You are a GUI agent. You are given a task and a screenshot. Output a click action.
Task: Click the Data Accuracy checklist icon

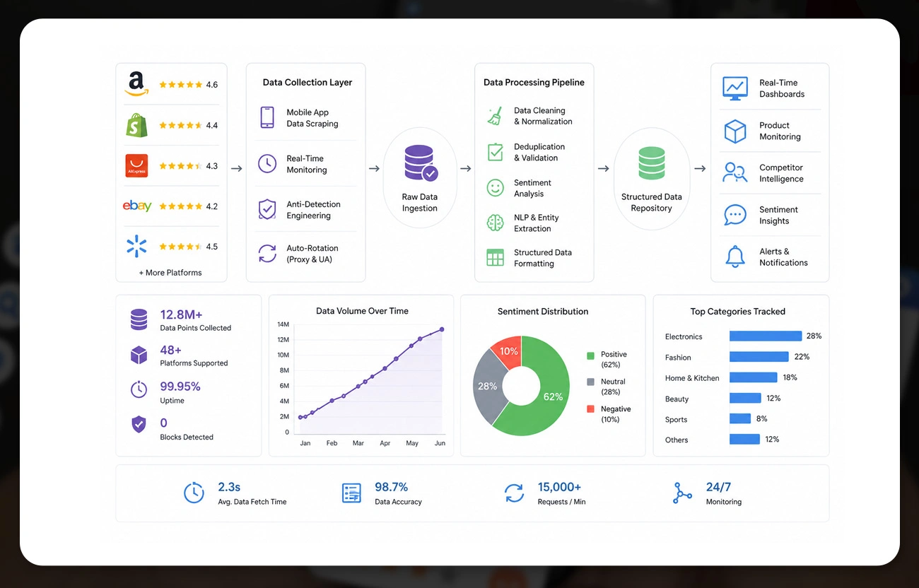tap(351, 493)
